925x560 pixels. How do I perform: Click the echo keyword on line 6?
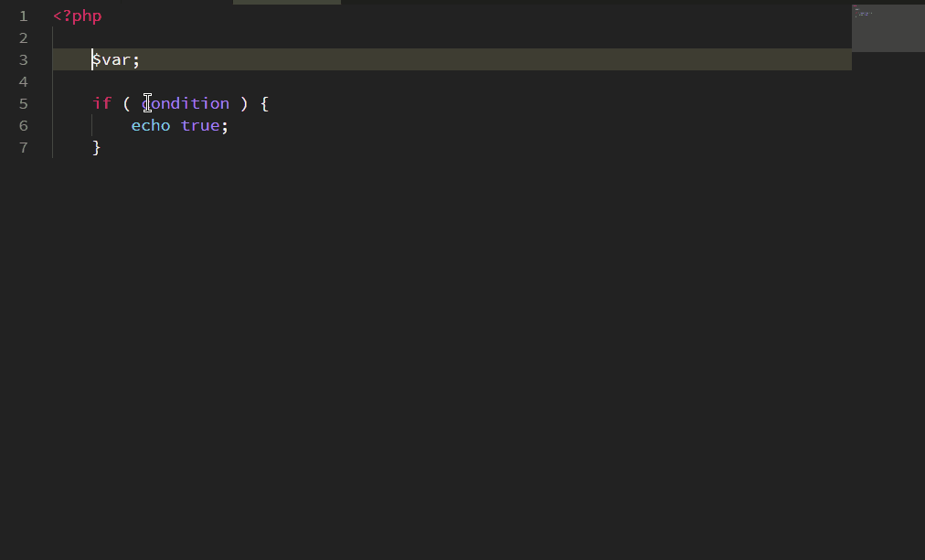click(x=150, y=125)
